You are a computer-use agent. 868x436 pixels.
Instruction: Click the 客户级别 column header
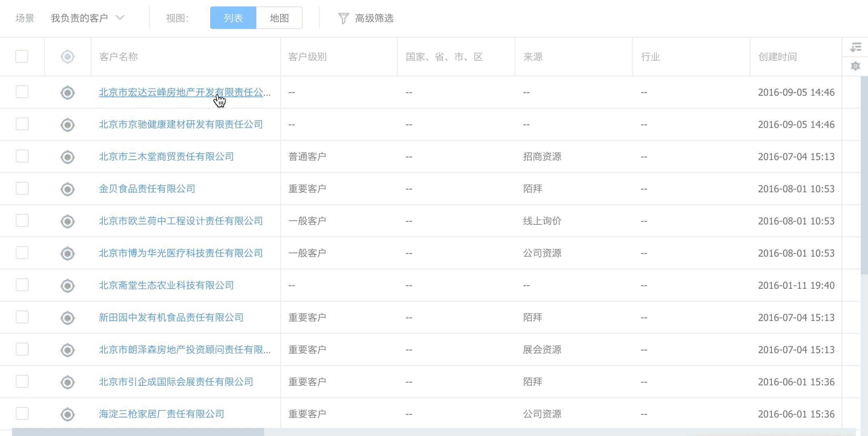[x=308, y=57]
